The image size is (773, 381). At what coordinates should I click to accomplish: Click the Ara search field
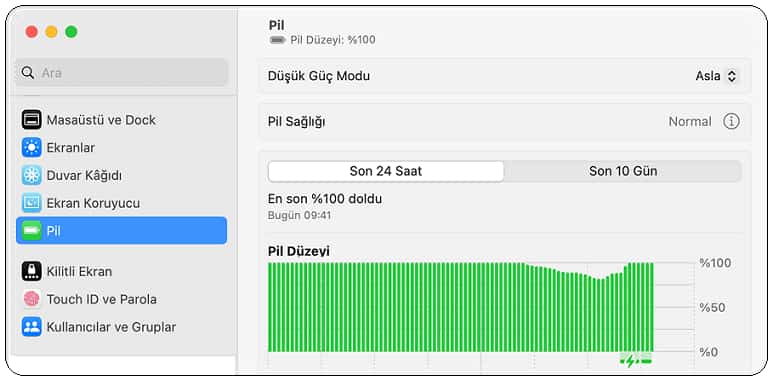click(x=121, y=73)
